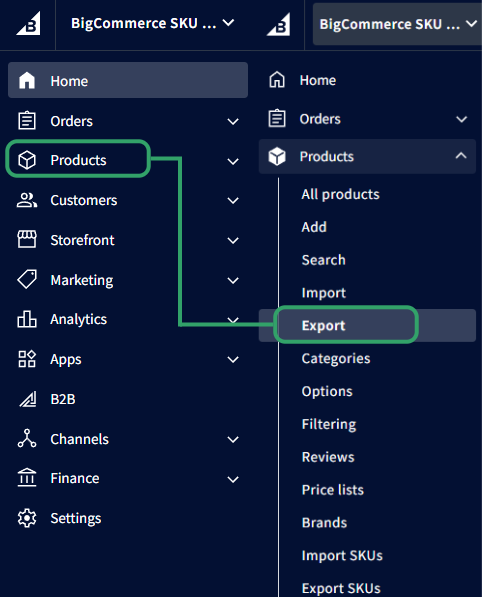Expand Products chevron in left sidebar

click(x=233, y=161)
